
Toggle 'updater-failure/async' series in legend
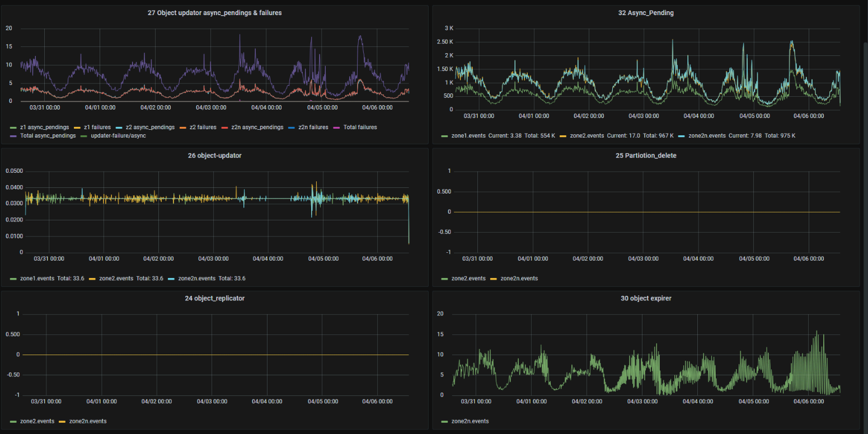click(118, 135)
